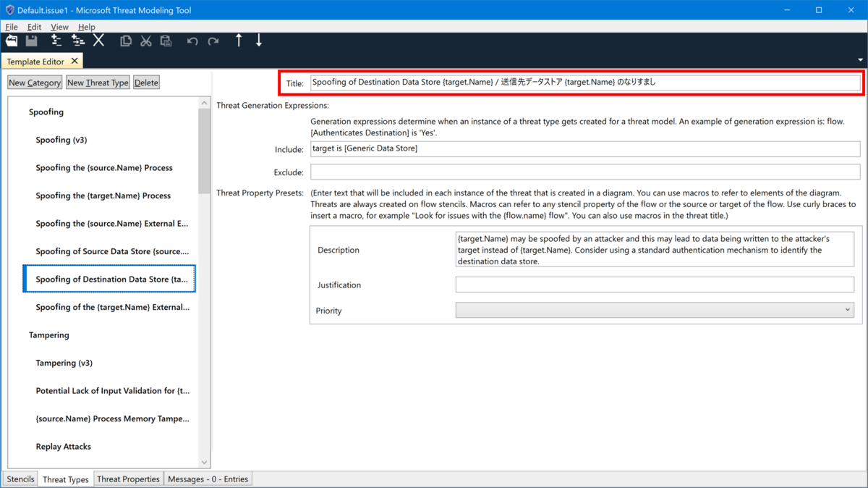Open the tab list dropdown arrow at right
868x488 pixels.
pos(860,60)
